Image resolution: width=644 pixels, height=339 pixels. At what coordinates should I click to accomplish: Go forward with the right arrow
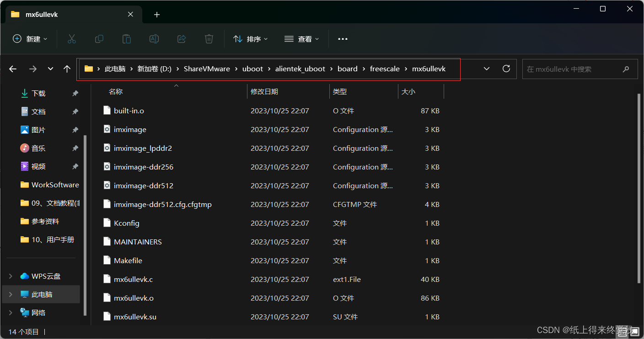[x=33, y=69]
